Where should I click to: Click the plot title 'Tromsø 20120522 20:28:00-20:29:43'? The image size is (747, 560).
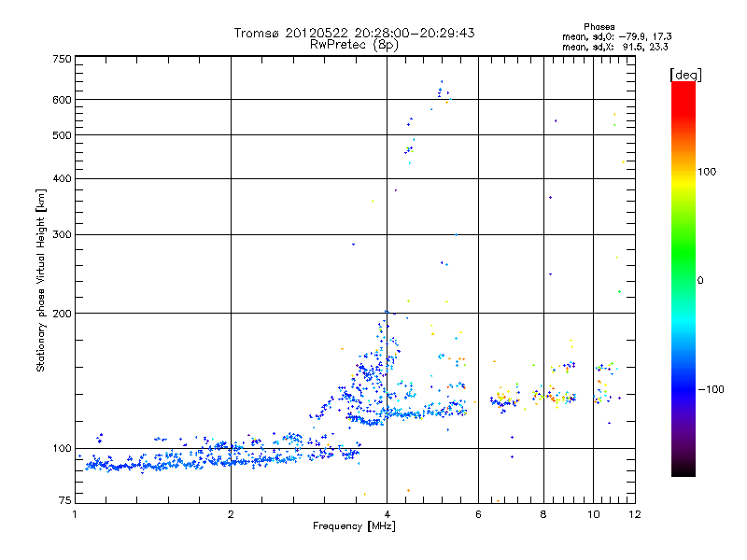(354, 33)
